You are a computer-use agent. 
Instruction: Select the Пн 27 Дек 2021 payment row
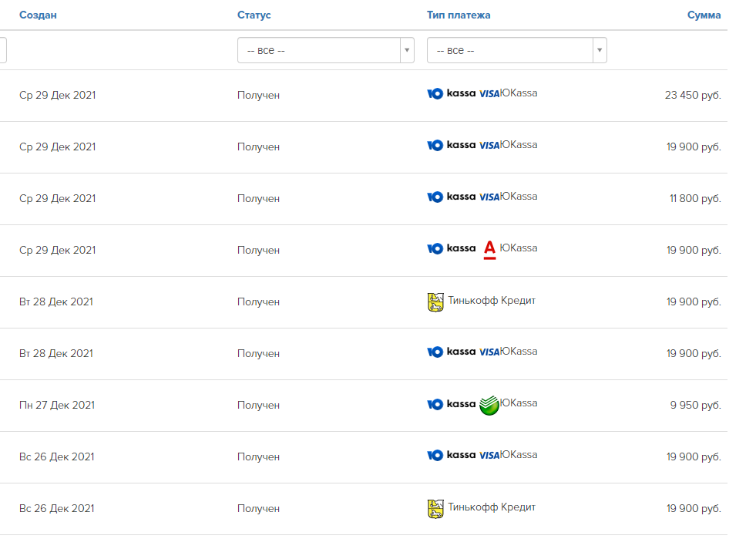[57, 405]
